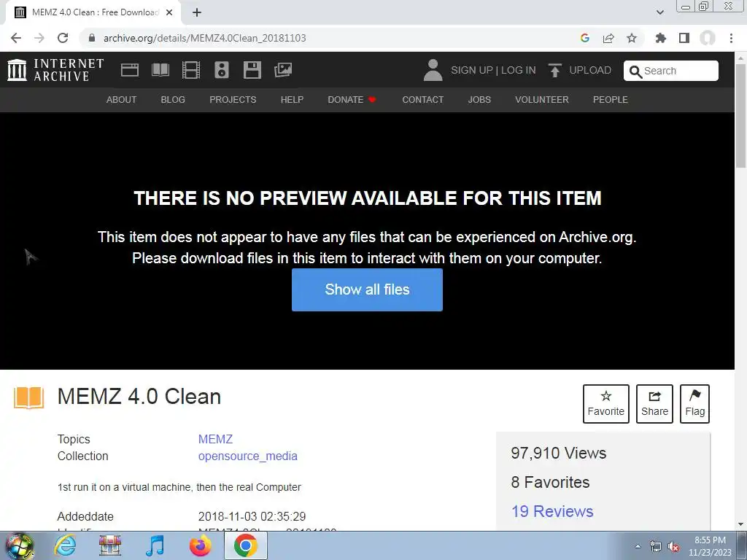This screenshot has height=560, width=747.
Task: Open the opensource_media collection link
Action: [248, 456]
